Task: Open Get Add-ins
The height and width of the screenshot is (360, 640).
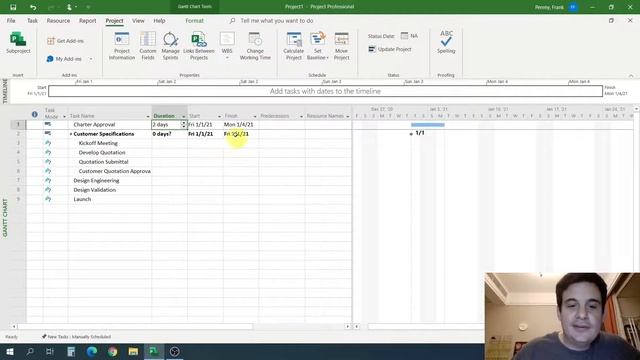Action: (x=66, y=41)
